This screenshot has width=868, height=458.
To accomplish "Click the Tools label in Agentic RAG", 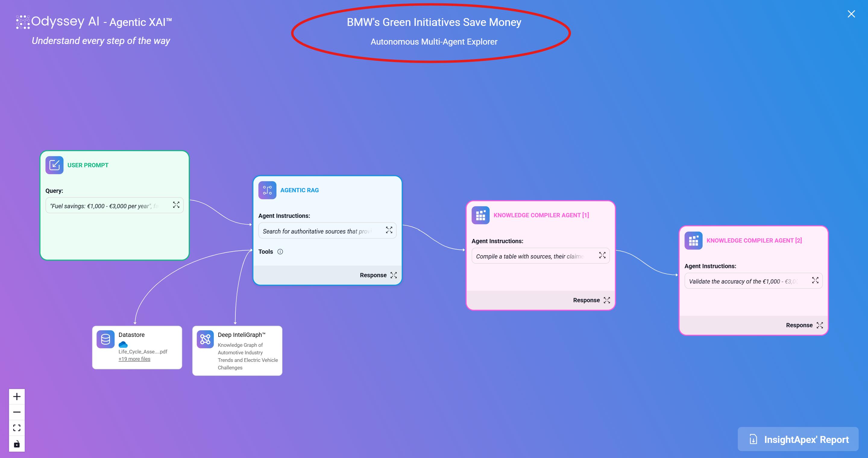I will [266, 252].
